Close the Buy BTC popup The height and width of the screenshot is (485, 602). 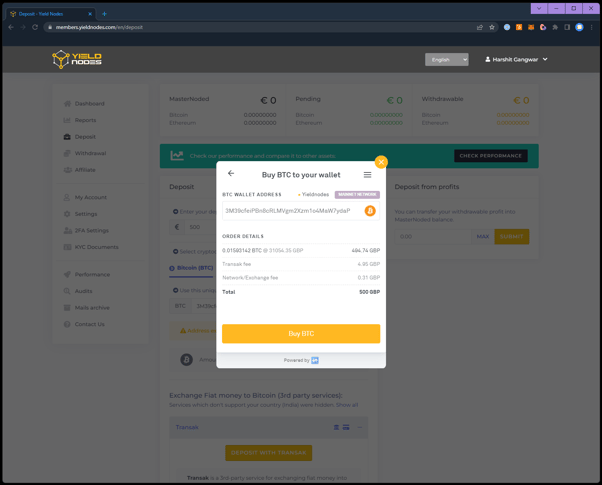[x=381, y=162]
